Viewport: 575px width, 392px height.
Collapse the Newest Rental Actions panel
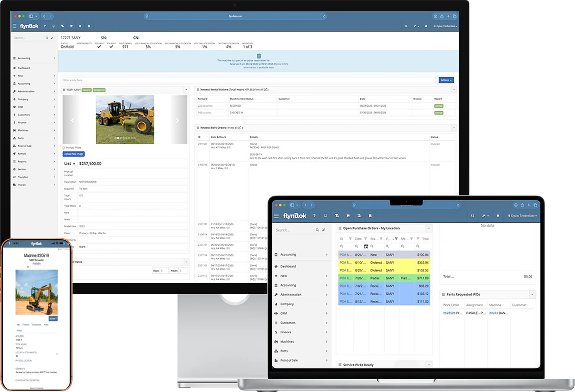454,90
